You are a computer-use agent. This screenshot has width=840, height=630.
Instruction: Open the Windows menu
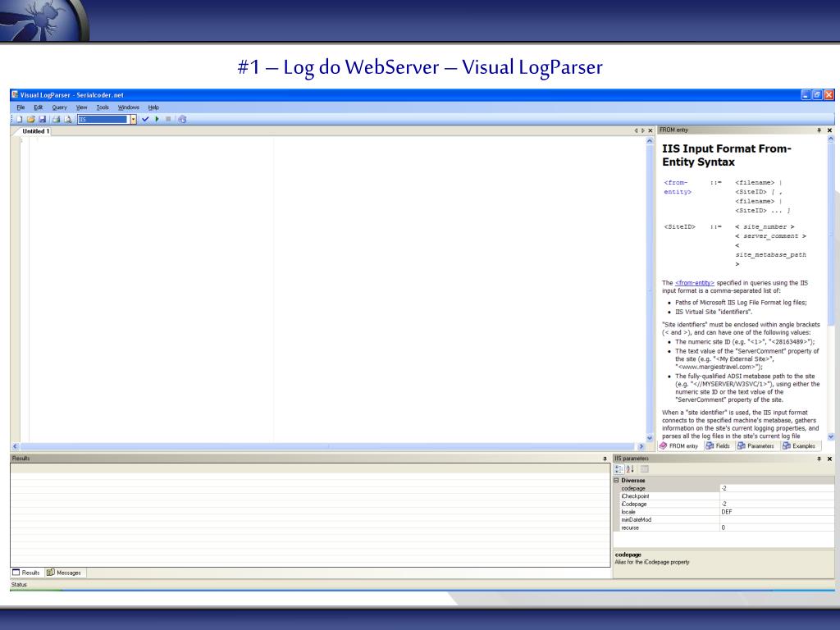(129, 107)
